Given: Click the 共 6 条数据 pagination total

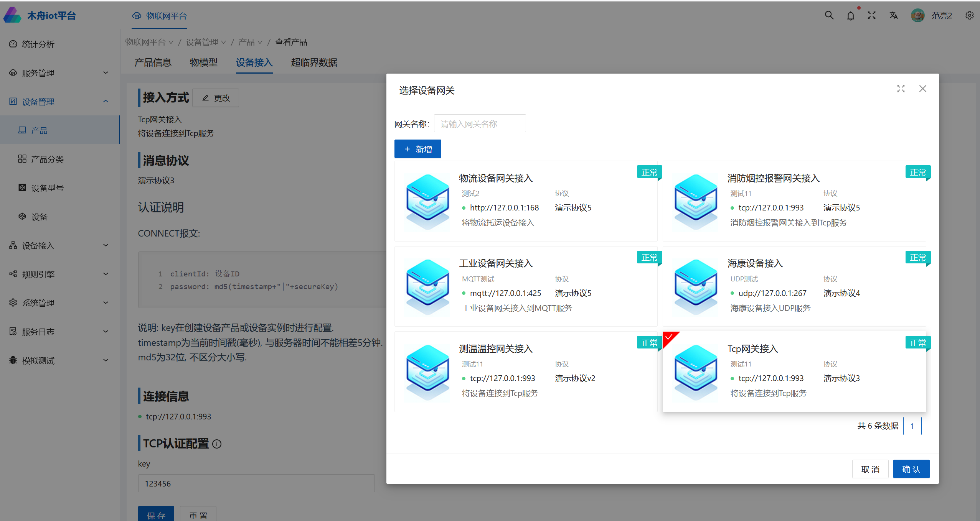Looking at the screenshot, I should tap(878, 426).
